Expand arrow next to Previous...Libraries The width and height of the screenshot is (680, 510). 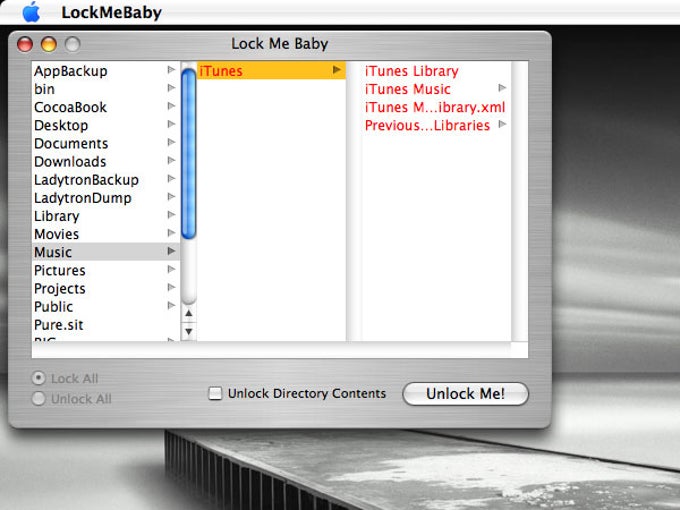[x=502, y=124]
